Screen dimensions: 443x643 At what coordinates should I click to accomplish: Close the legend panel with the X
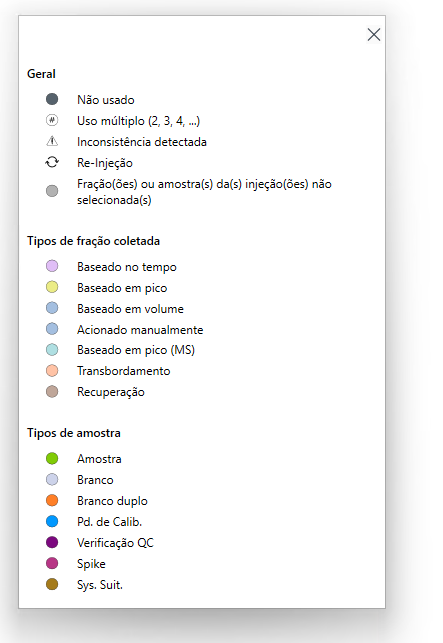click(374, 34)
